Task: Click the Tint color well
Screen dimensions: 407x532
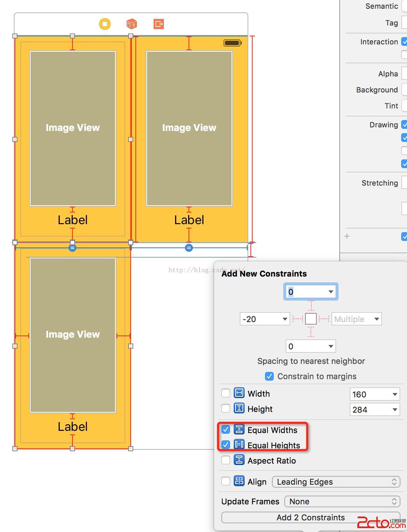Action: [404, 106]
